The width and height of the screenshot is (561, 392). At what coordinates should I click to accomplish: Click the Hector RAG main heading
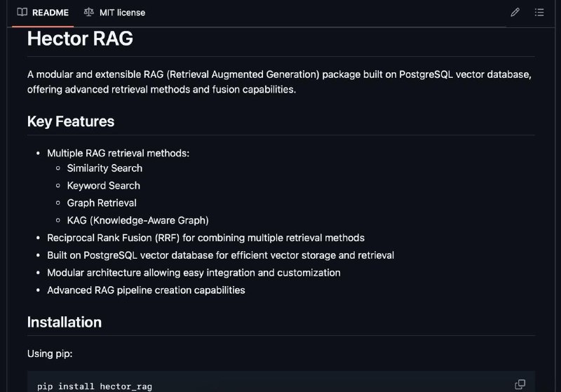click(80, 39)
